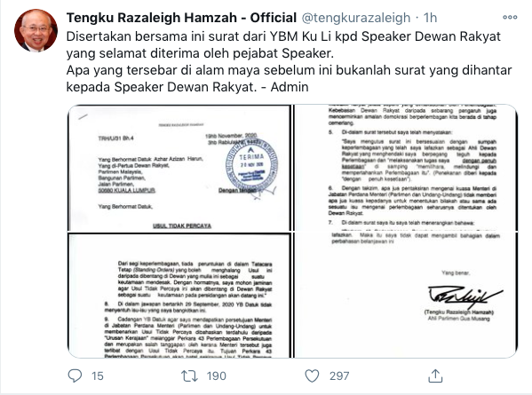Open Tengku Razaleigh's profile avatar
Image resolution: width=532 pixels, height=395 pixels.
36,30
